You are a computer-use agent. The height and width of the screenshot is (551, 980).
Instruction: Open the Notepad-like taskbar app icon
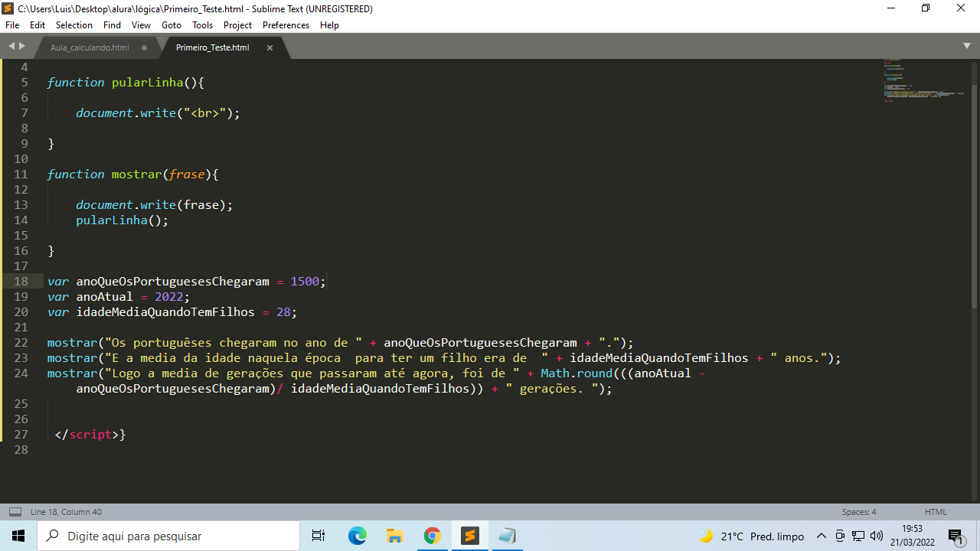[x=507, y=536]
